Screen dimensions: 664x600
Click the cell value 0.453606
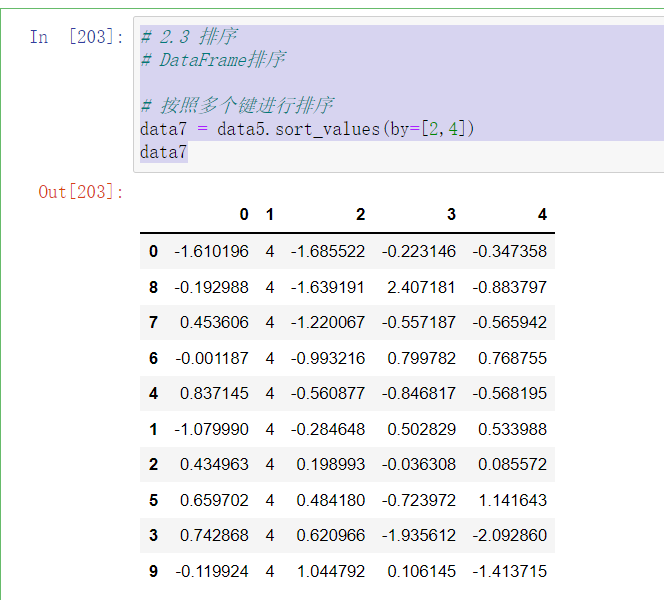[214, 322]
